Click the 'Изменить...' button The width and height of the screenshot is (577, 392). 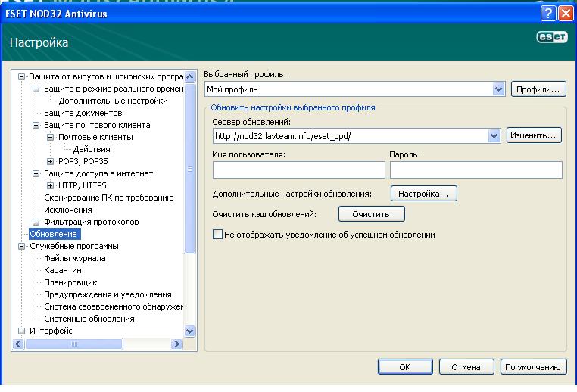pos(533,135)
